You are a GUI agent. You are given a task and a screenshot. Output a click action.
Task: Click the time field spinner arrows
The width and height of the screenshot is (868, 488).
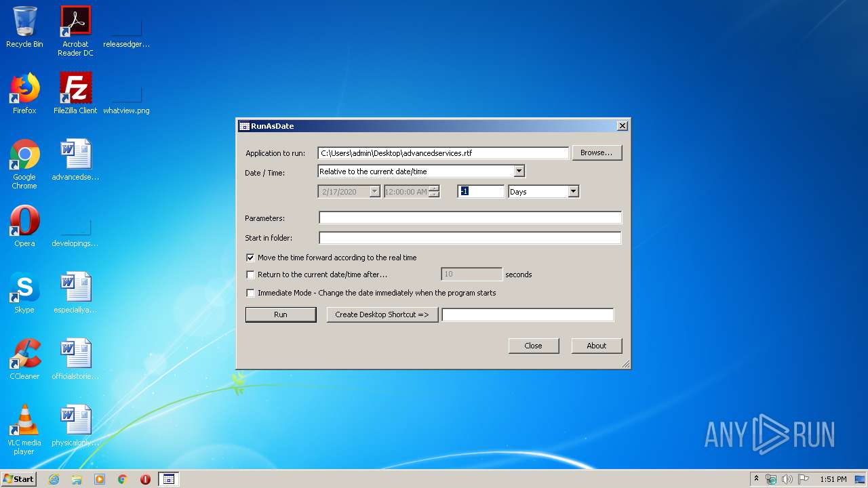pyautogui.click(x=434, y=192)
